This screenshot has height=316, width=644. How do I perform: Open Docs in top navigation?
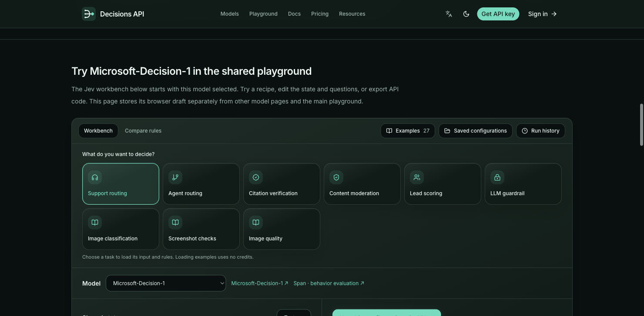pos(294,14)
